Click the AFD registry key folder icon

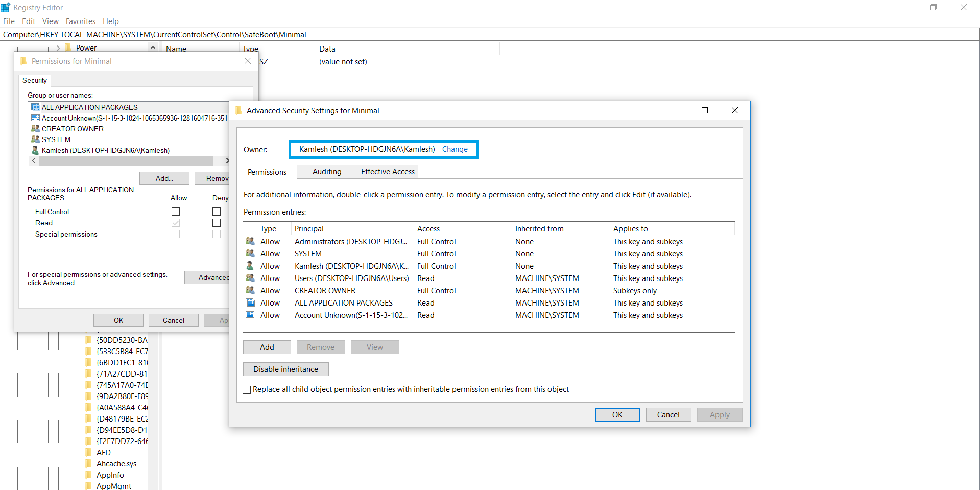89,452
